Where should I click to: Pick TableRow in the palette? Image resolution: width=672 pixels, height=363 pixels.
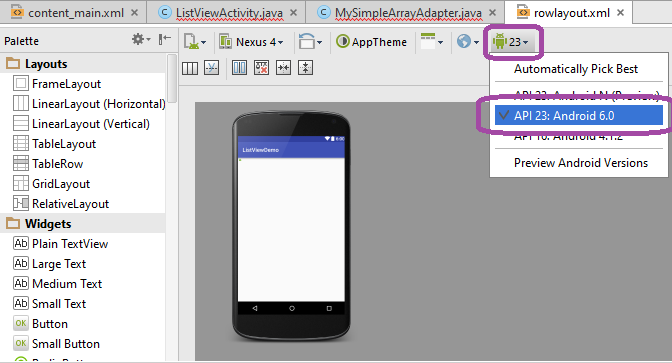48,164
